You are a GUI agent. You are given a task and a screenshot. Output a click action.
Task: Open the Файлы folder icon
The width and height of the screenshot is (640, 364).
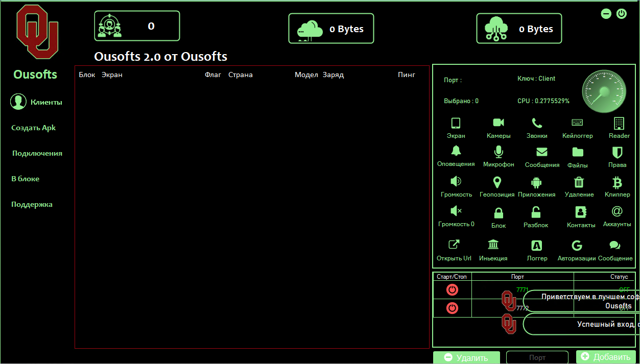click(578, 152)
